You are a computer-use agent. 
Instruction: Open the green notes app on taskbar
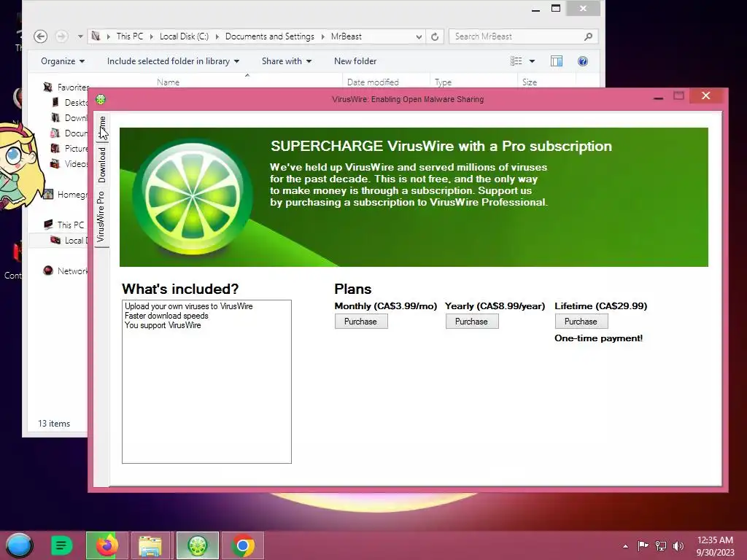pyautogui.click(x=61, y=545)
